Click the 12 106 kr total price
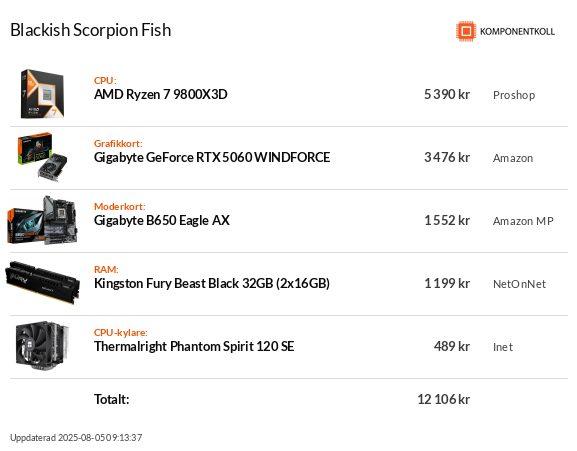 pos(444,399)
